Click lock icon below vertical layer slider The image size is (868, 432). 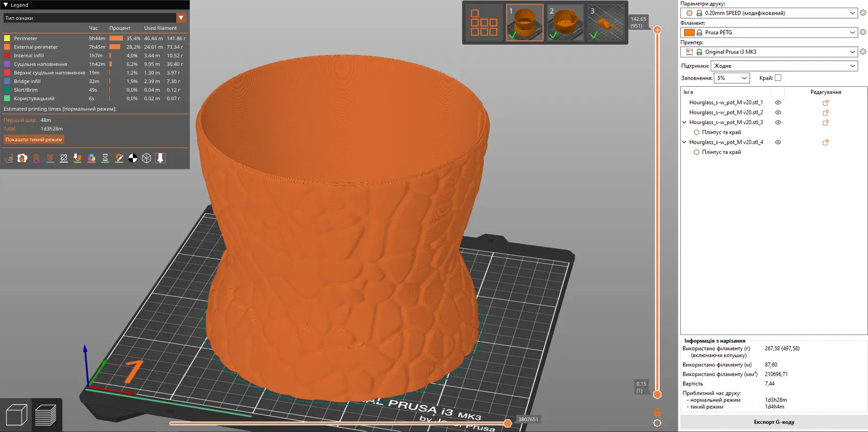(657, 412)
